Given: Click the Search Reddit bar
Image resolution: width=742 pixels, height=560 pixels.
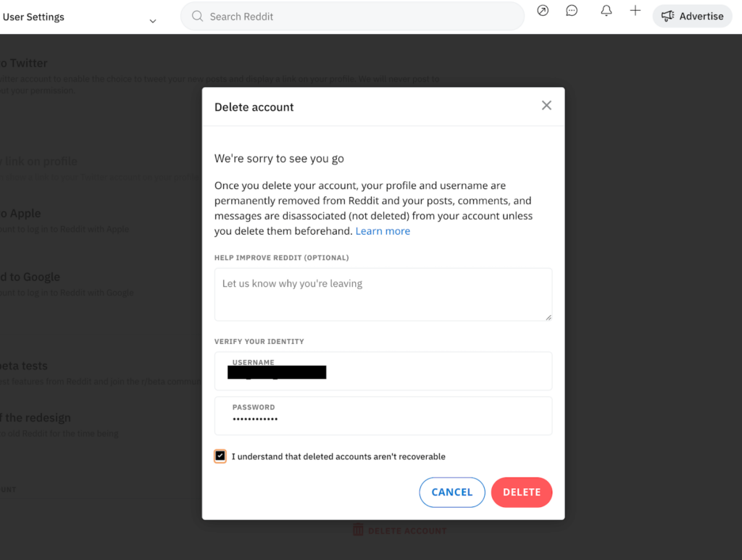Looking at the screenshot, I should coord(352,16).
